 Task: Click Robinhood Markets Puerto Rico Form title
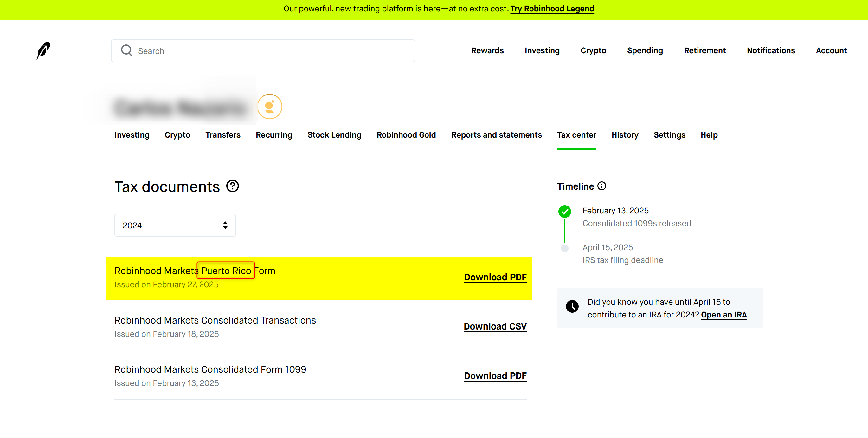click(x=195, y=271)
